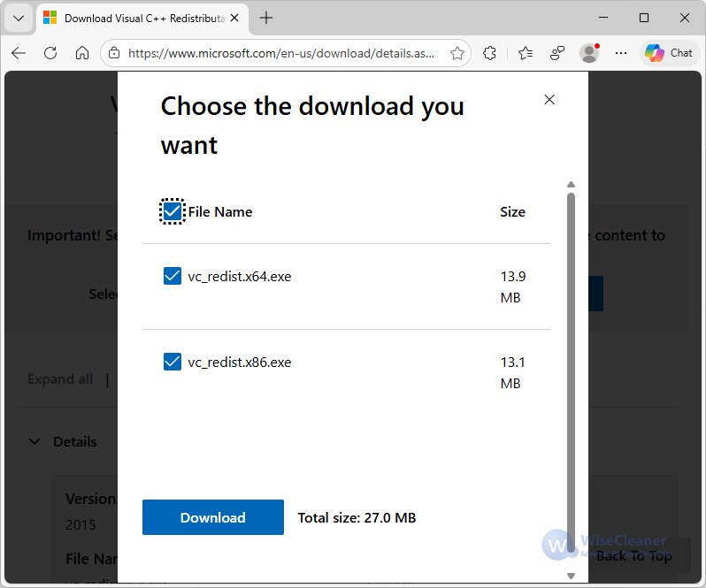The image size is (706, 588).
Task: Open the user profile avatar
Action: pyautogui.click(x=589, y=53)
